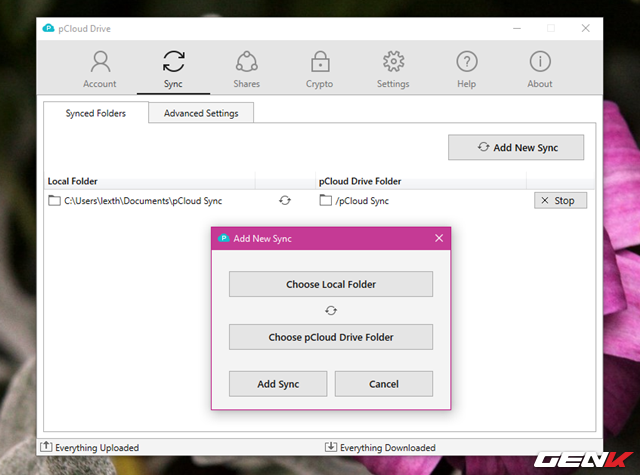640x475 pixels.
Task: Minimize the pCloud Drive window
Action: (517, 28)
